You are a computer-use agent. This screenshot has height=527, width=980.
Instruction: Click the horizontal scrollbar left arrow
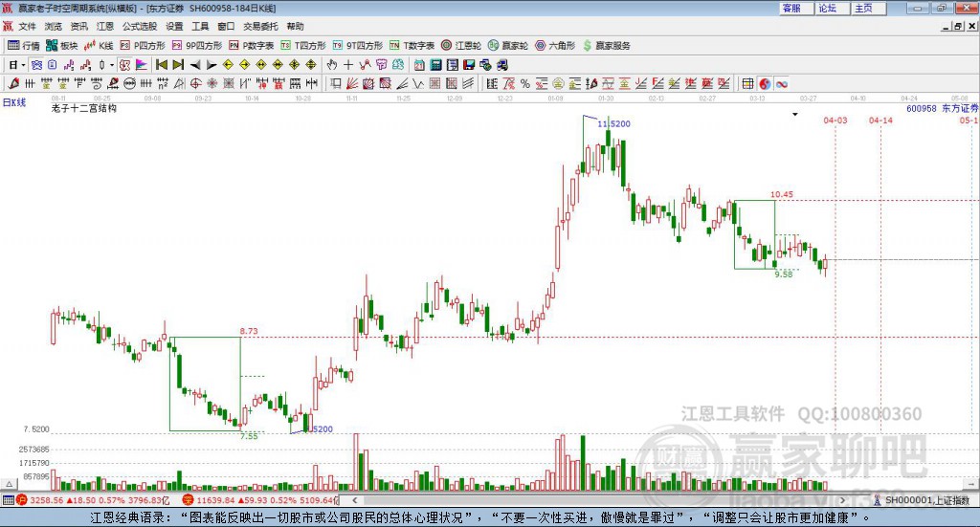[x=354, y=500]
